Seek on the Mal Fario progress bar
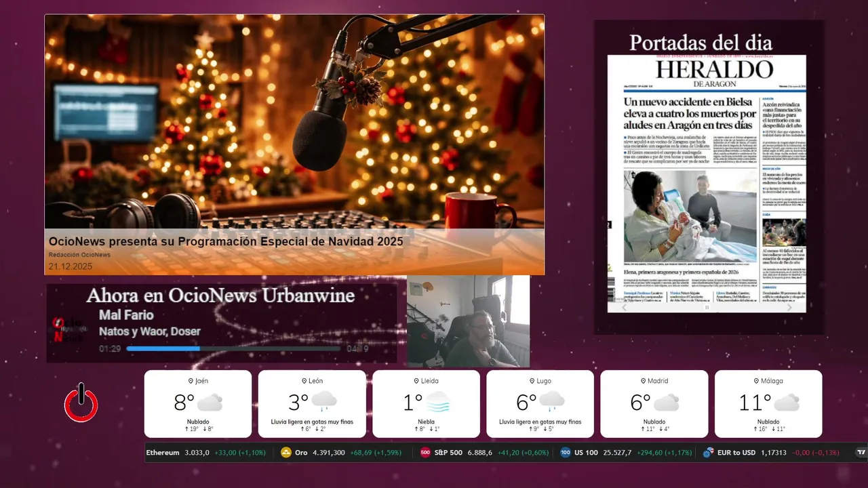Image resolution: width=868 pixels, height=488 pixels. [x=234, y=349]
